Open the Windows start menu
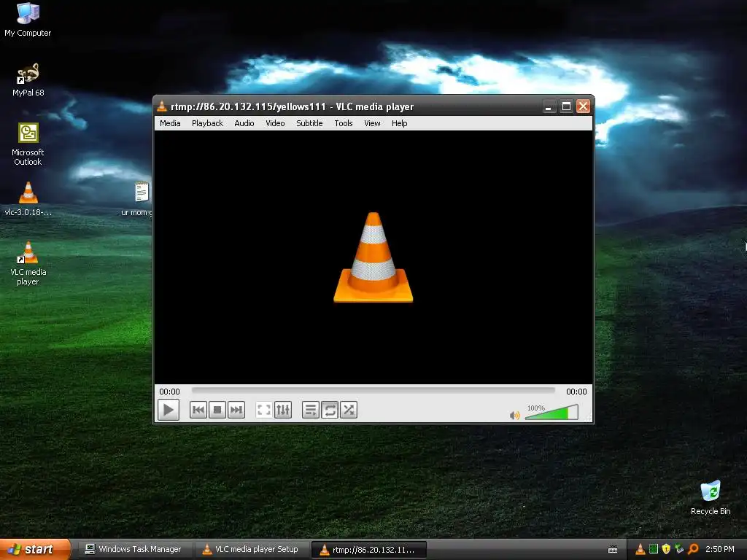The height and width of the screenshot is (560, 747). [x=34, y=550]
